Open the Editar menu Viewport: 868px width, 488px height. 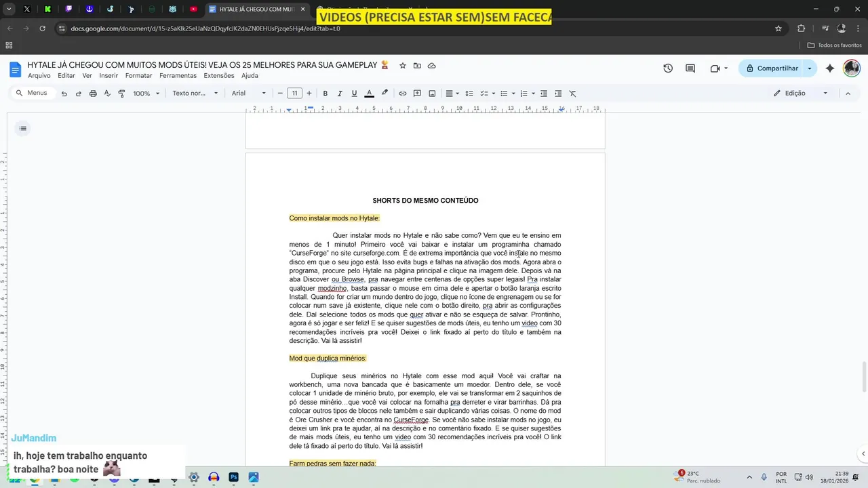coord(66,76)
